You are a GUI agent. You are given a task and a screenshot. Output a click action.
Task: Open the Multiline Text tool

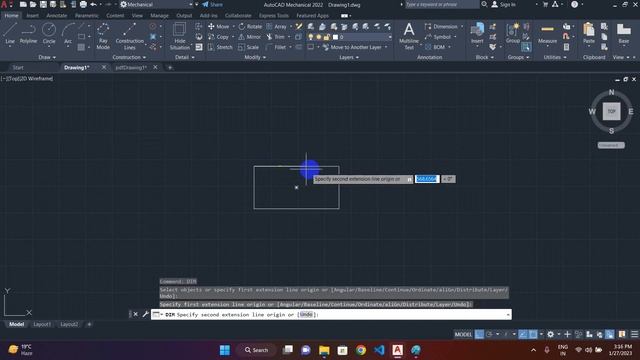(409, 36)
